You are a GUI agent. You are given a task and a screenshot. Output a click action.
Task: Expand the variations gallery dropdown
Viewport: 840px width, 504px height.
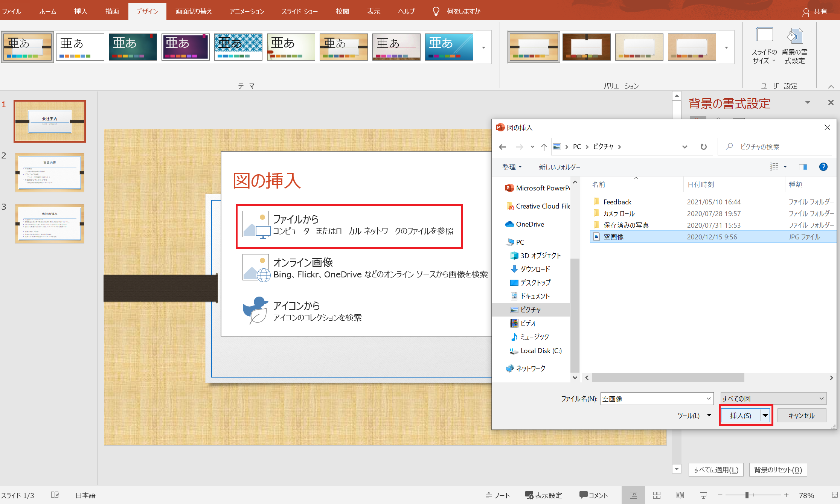[x=727, y=47]
